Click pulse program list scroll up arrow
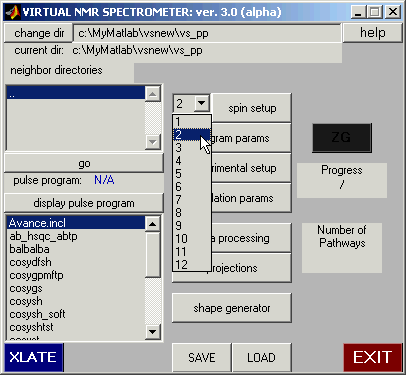The image size is (406, 375). [153, 224]
